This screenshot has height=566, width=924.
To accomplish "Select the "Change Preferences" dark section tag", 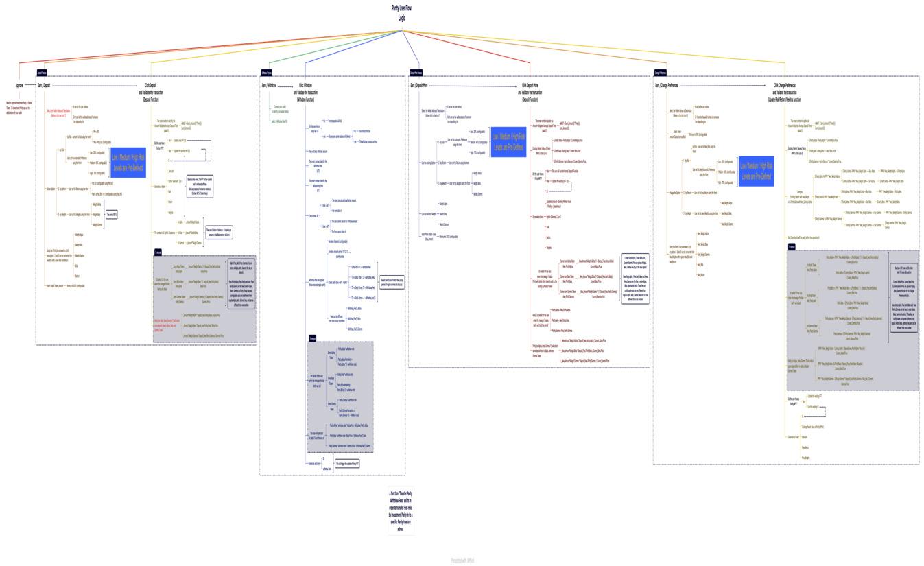I will coord(660,73).
